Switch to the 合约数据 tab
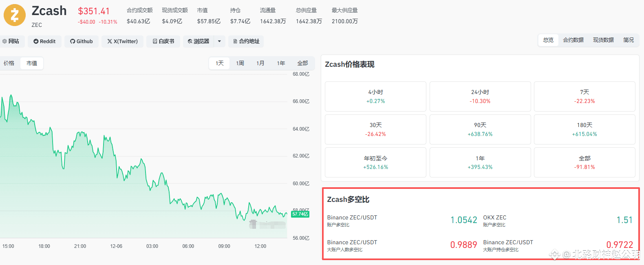The width and height of the screenshot is (644, 265). 573,40
